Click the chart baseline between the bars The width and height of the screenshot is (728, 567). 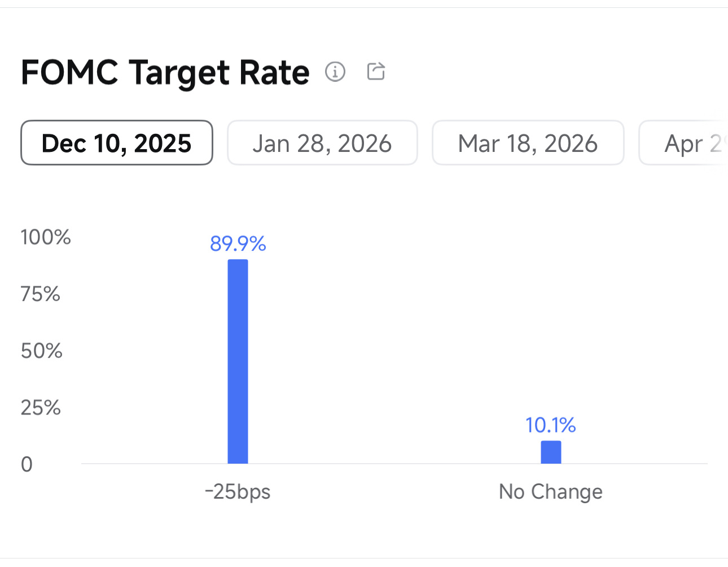point(394,464)
